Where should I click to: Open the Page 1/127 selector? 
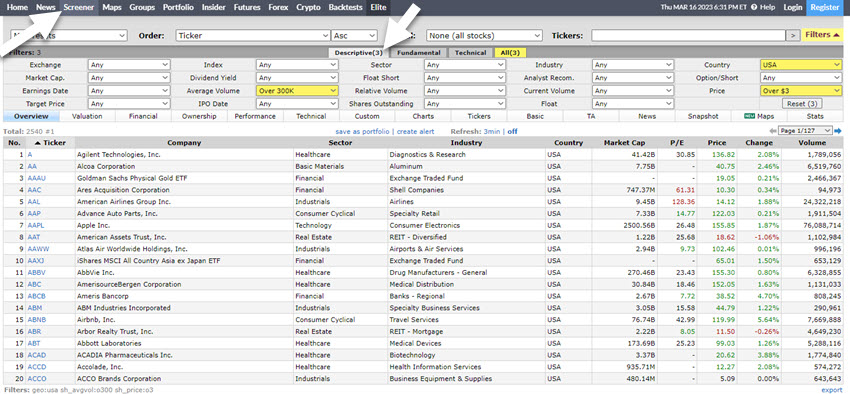[805, 131]
